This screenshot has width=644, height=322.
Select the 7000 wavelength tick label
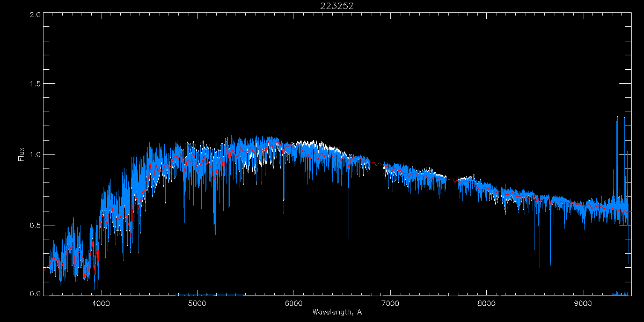[390, 303]
